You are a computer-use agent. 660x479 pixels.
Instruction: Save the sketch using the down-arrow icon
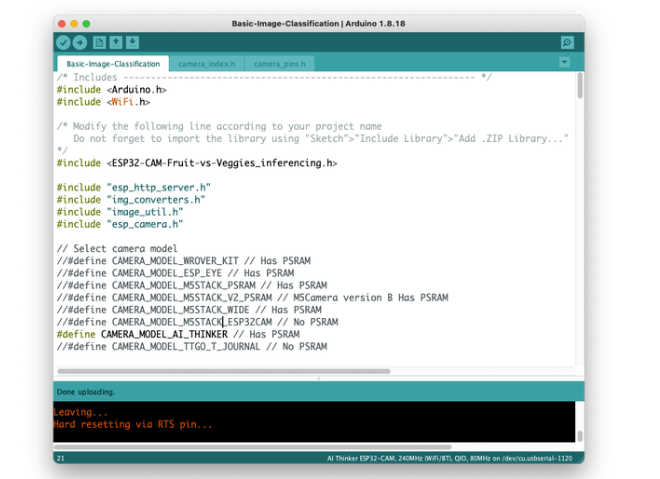(x=132, y=42)
